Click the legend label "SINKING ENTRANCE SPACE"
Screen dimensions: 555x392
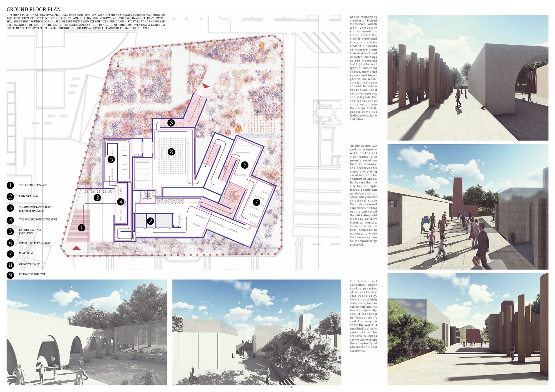point(36,207)
